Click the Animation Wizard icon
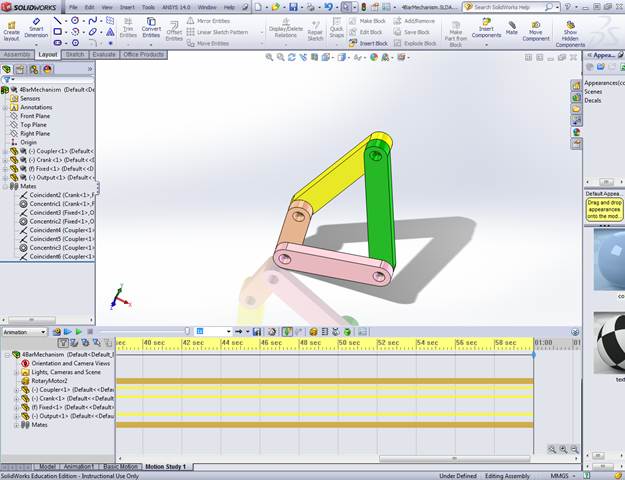This screenshot has height=480, width=625. [272, 332]
